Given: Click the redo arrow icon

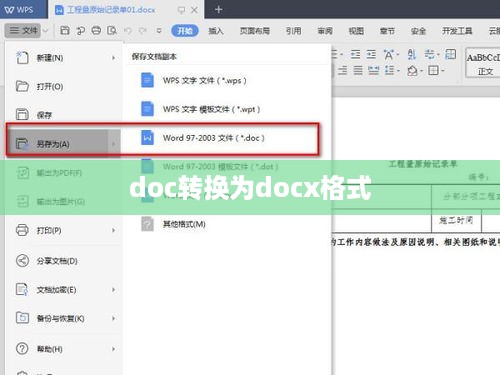Looking at the screenshot, I should click(x=143, y=31).
